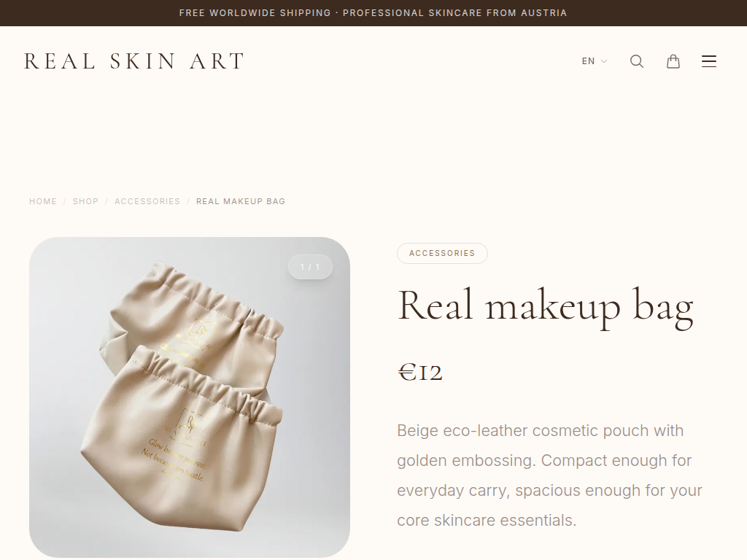Select the Real Makeup Bag breadcrumb

click(241, 201)
